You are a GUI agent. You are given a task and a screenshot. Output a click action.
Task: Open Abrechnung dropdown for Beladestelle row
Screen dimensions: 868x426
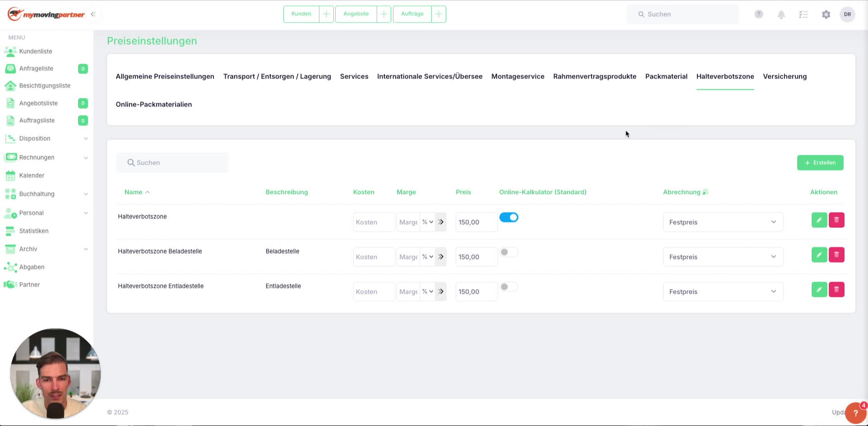[723, 257]
